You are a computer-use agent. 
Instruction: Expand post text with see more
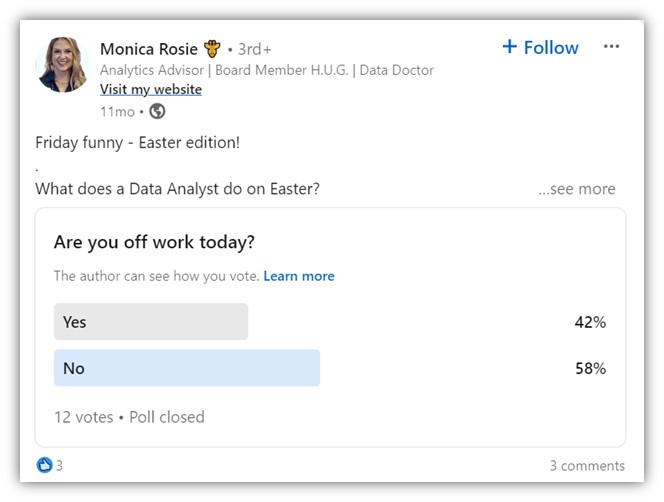(577, 189)
